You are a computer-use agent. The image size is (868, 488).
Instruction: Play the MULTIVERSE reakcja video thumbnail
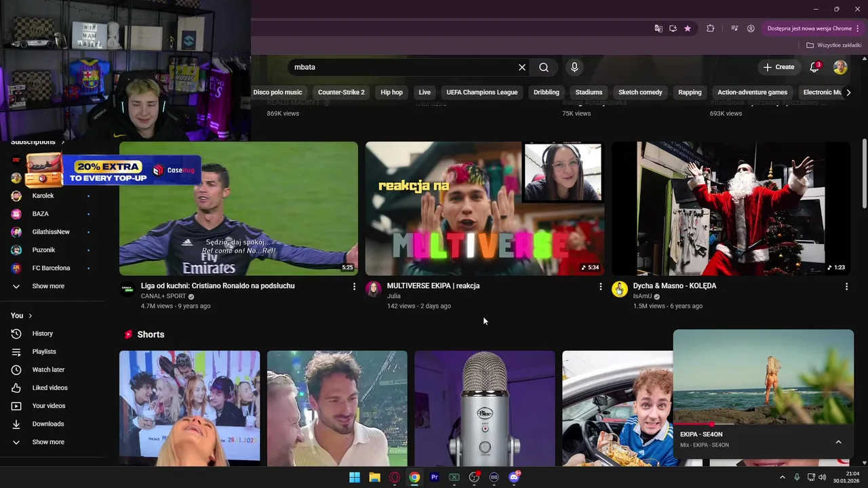pyautogui.click(x=484, y=209)
